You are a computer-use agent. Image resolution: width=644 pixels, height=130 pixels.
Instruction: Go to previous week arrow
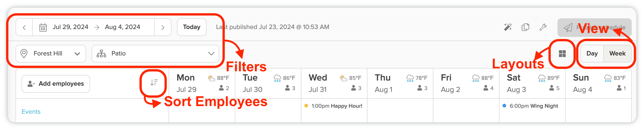tap(24, 27)
